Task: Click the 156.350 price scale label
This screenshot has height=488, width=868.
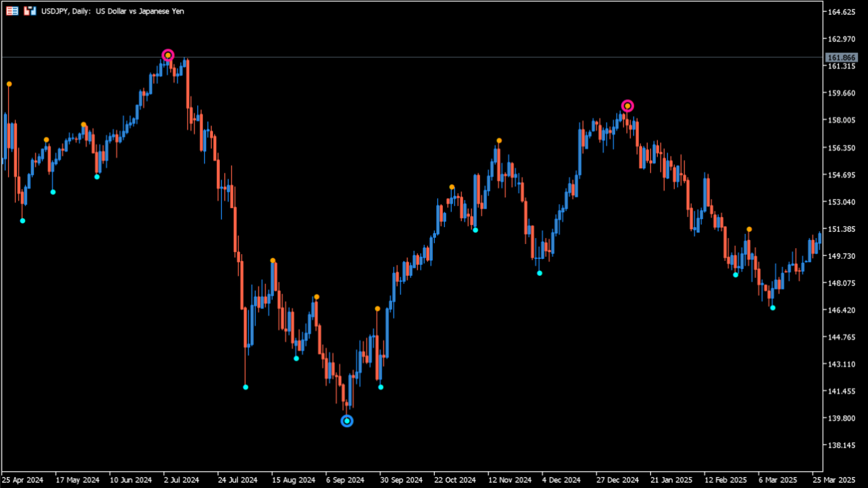Action: [842, 148]
